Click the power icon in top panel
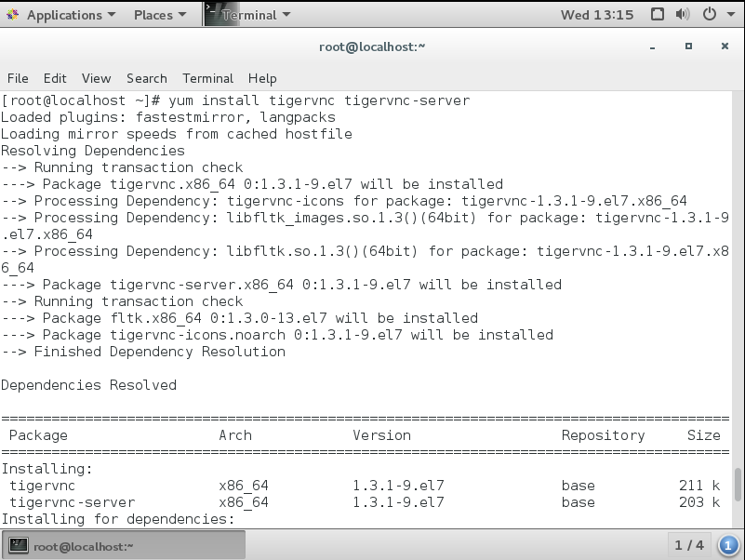This screenshot has height=560, width=745. tap(709, 15)
